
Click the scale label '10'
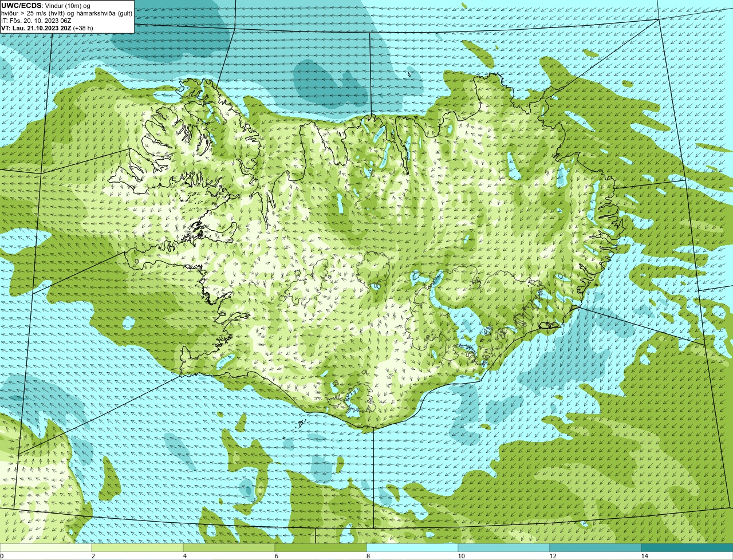point(461,556)
